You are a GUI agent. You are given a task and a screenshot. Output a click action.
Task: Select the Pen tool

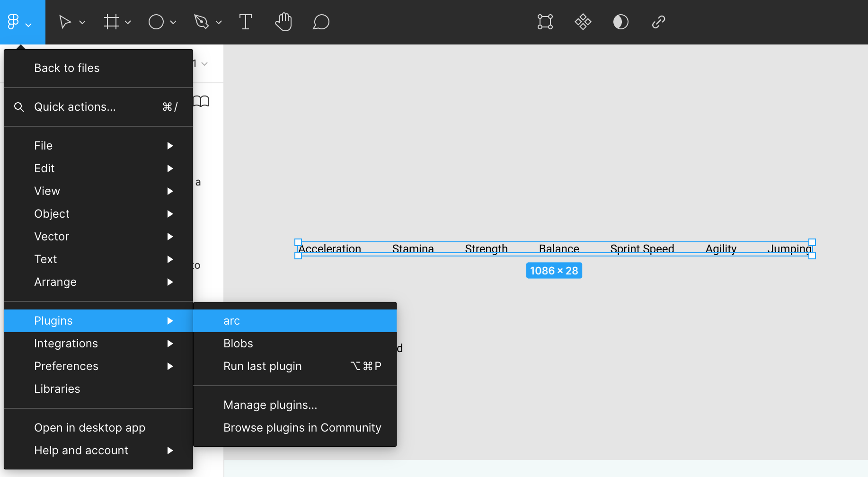(201, 22)
